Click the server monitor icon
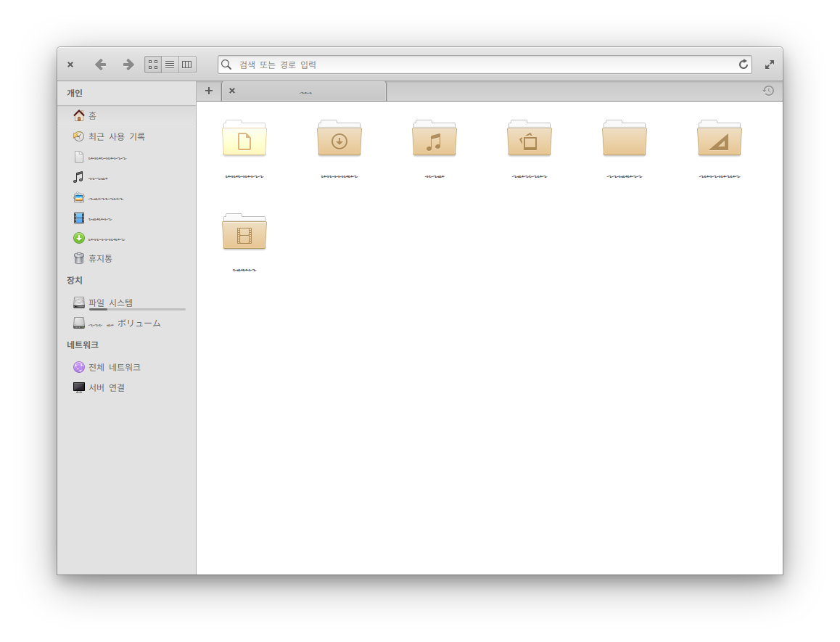This screenshot has height=642, width=840. [79, 387]
